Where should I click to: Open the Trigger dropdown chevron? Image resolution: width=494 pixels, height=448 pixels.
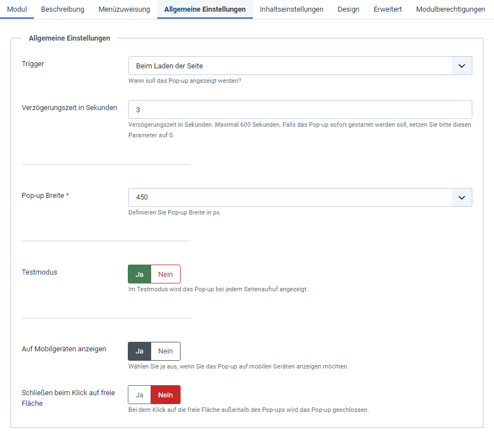(x=462, y=66)
